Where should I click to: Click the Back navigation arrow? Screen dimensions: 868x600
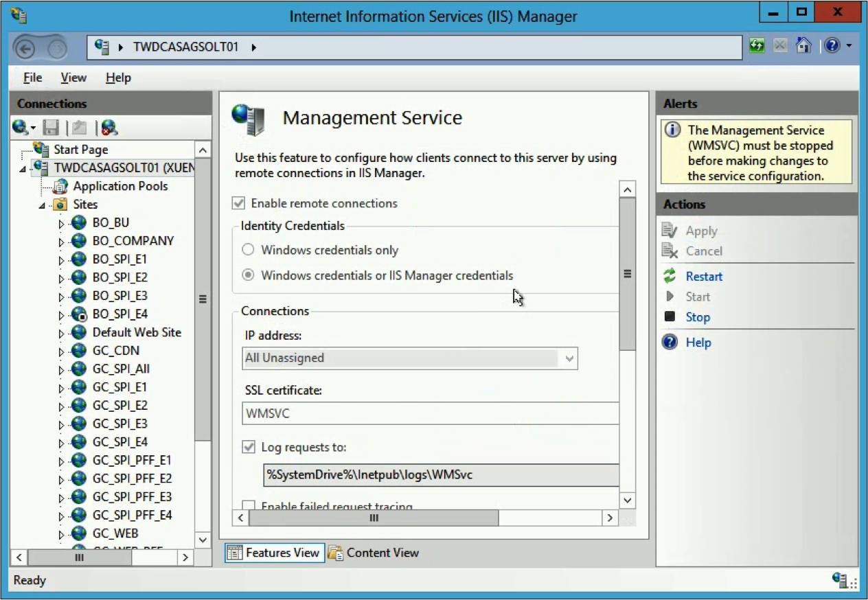click(27, 49)
